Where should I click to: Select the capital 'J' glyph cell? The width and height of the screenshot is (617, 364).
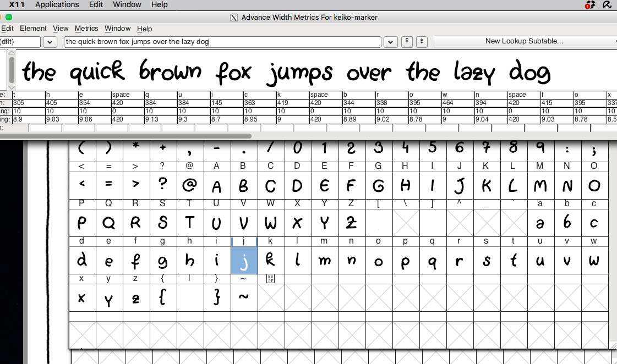coord(460,185)
